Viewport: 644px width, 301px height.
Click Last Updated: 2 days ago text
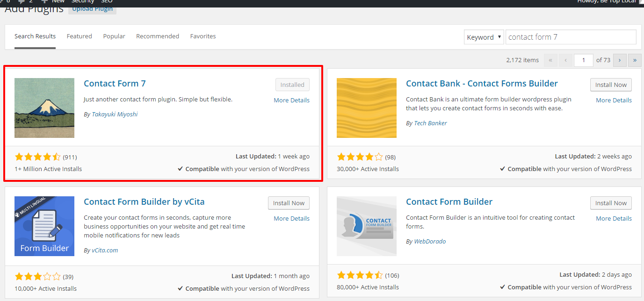[595, 275]
